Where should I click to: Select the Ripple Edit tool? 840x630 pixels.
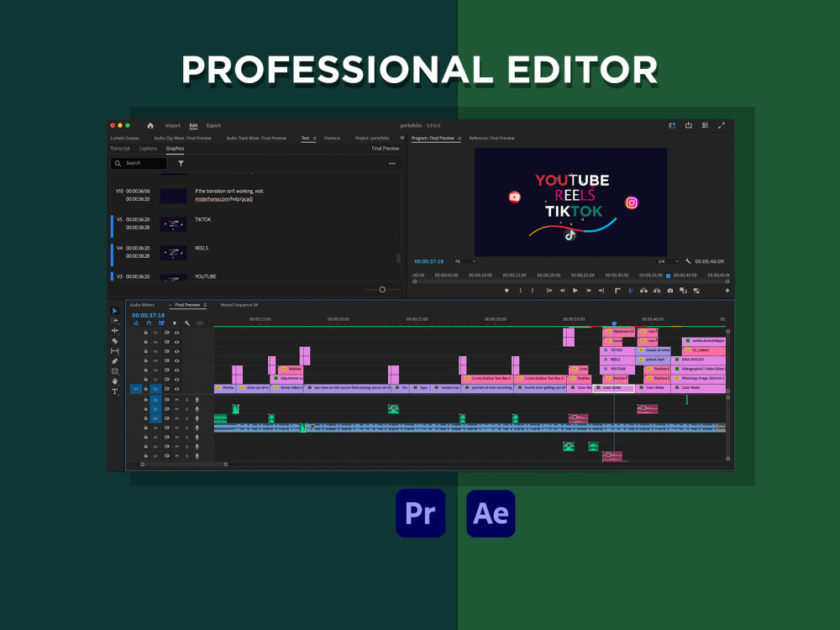coord(114,330)
